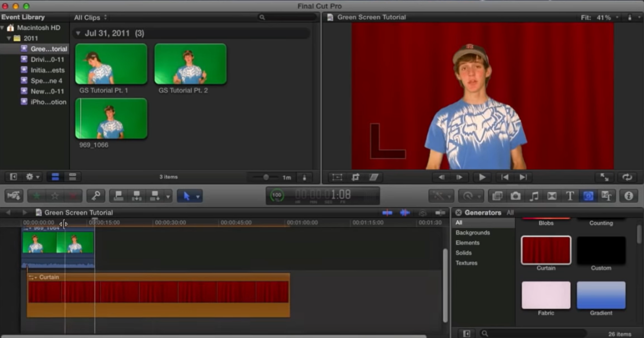Collapse the 2011 folder in Event Library
Image resolution: width=644 pixels, height=338 pixels.
(9, 38)
